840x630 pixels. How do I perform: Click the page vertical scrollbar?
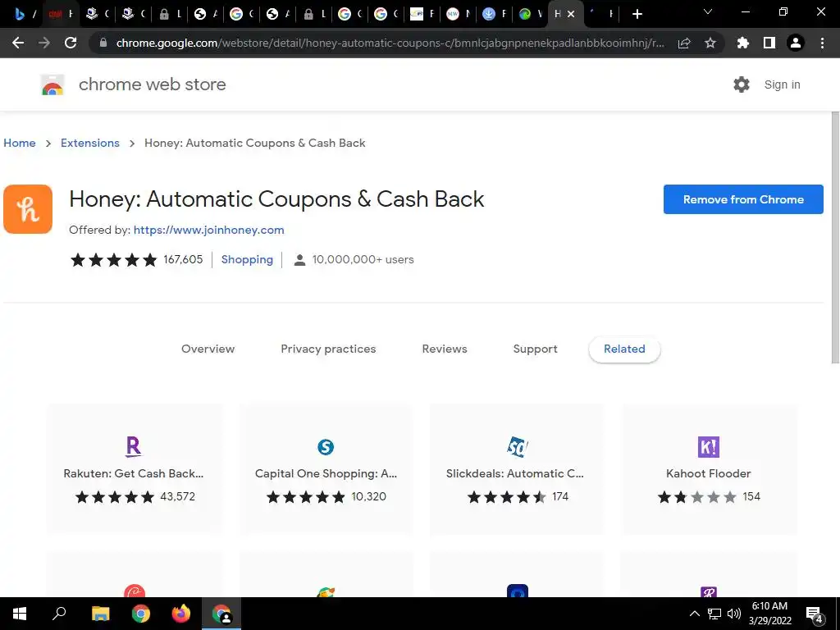tap(834, 238)
